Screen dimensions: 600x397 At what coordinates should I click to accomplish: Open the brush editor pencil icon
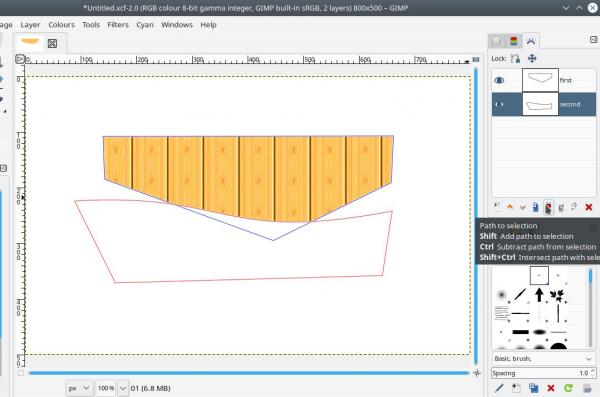pos(499,388)
